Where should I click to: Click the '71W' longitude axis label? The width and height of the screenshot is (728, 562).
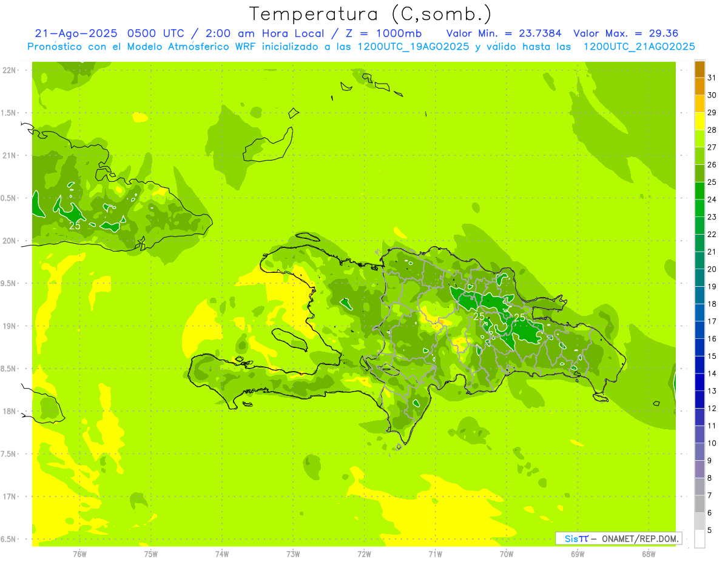click(435, 554)
